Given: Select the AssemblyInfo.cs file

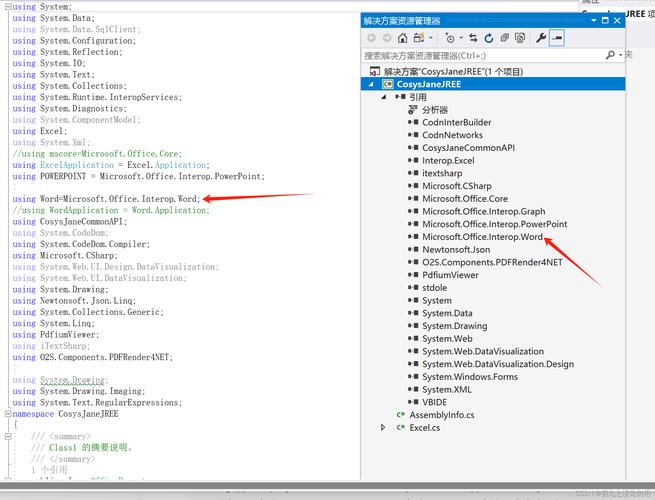Looking at the screenshot, I should [441, 414].
